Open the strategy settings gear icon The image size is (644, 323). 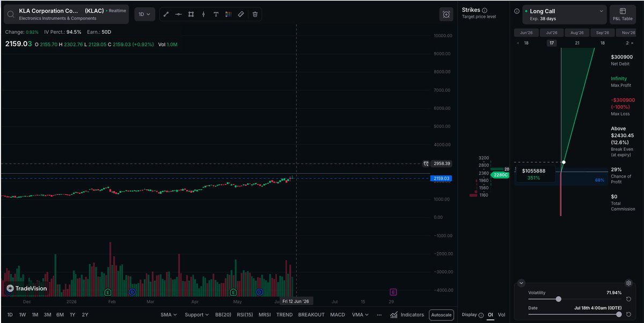tap(628, 283)
